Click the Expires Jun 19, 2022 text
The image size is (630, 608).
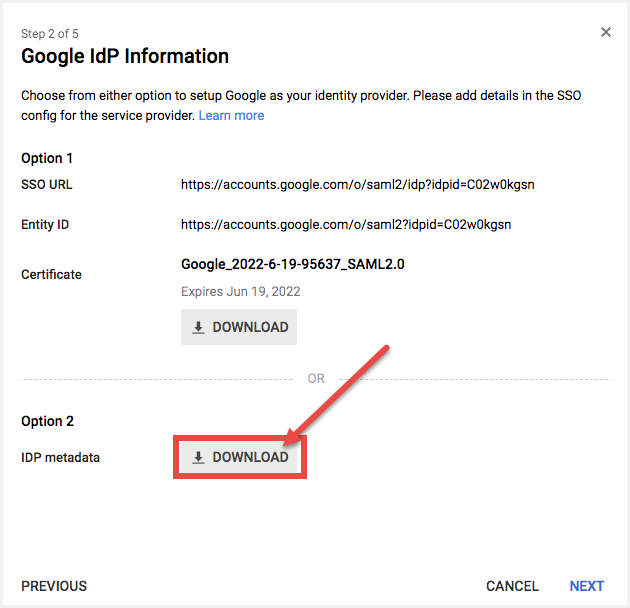pos(241,291)
